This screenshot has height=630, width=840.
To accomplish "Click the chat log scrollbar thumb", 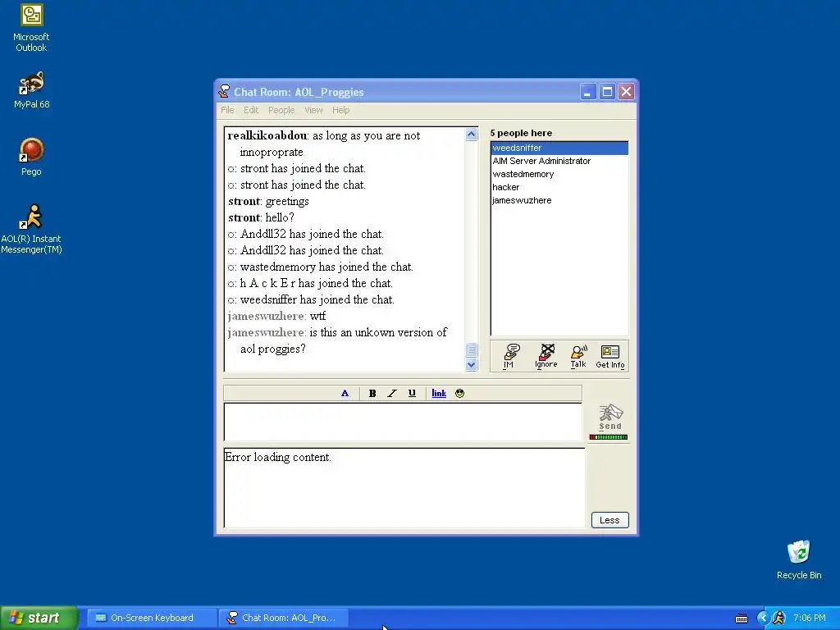I will tap(472, 349).
